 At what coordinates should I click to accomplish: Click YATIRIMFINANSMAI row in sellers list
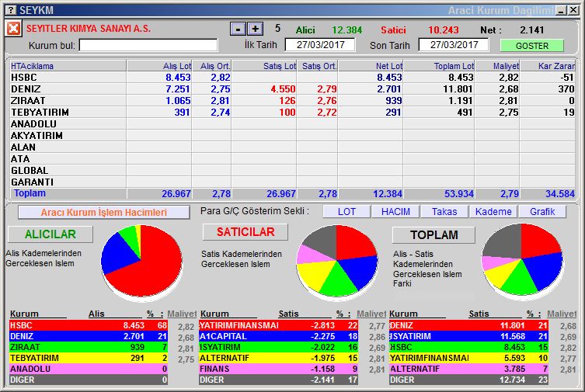point(278,325)
